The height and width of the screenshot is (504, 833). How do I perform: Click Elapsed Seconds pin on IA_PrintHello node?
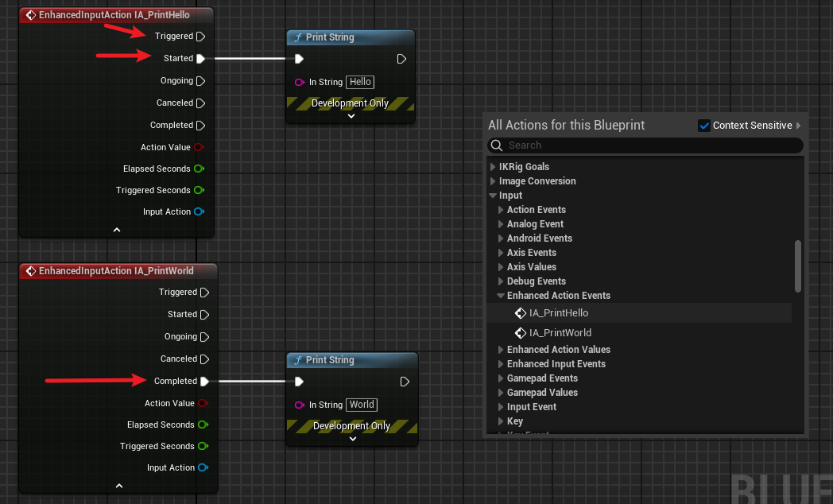pos(199,169)
